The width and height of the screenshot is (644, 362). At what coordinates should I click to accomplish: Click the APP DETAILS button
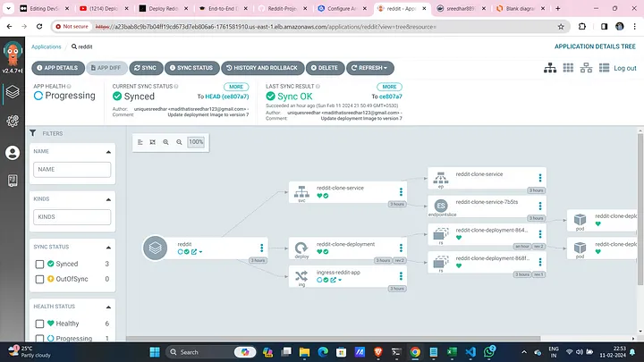click(58, 68)
